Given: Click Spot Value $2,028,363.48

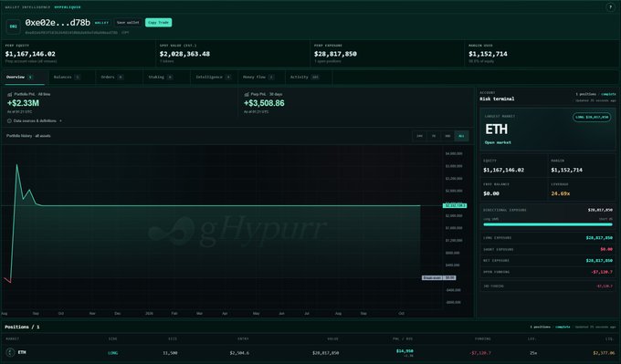Looking at the screenshot, I should tap(184, 54).
